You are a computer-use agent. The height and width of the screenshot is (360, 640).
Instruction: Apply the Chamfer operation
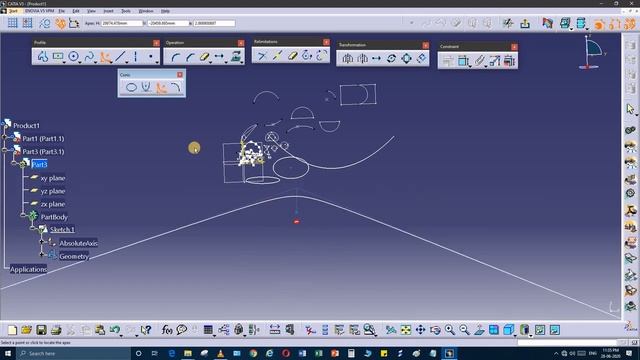(190, 57)
